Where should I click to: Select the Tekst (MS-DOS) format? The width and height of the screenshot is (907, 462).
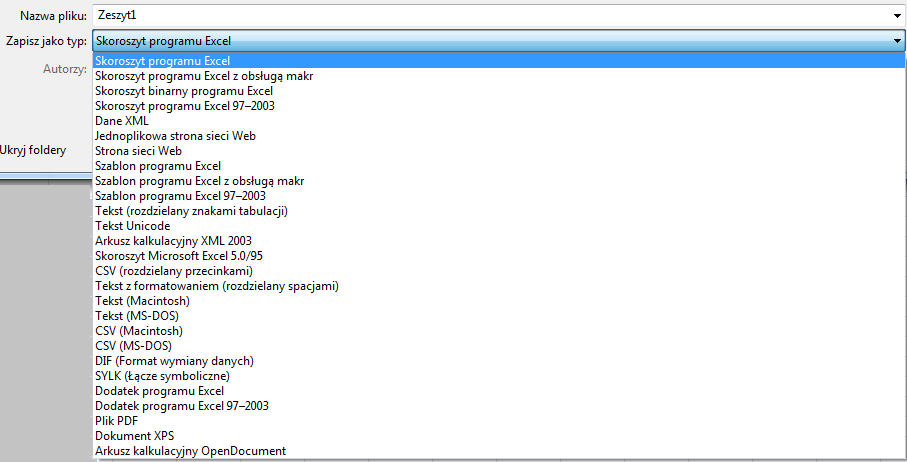(x=499, y=316)
